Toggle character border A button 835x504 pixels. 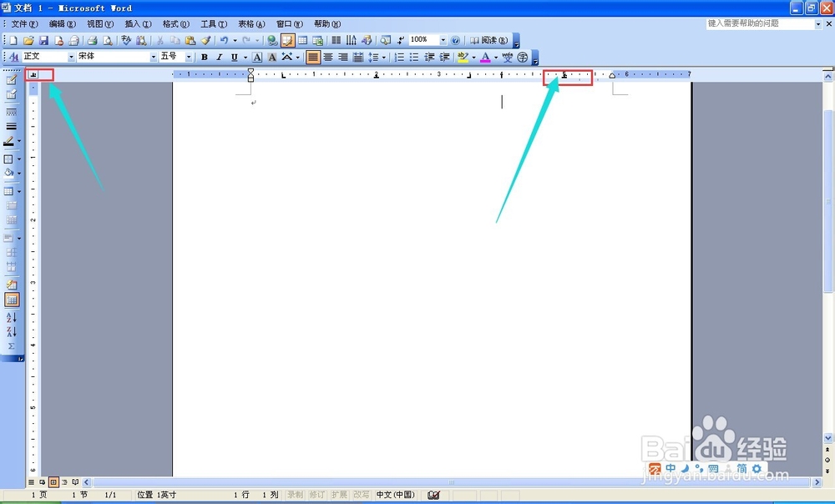(257, 57)
